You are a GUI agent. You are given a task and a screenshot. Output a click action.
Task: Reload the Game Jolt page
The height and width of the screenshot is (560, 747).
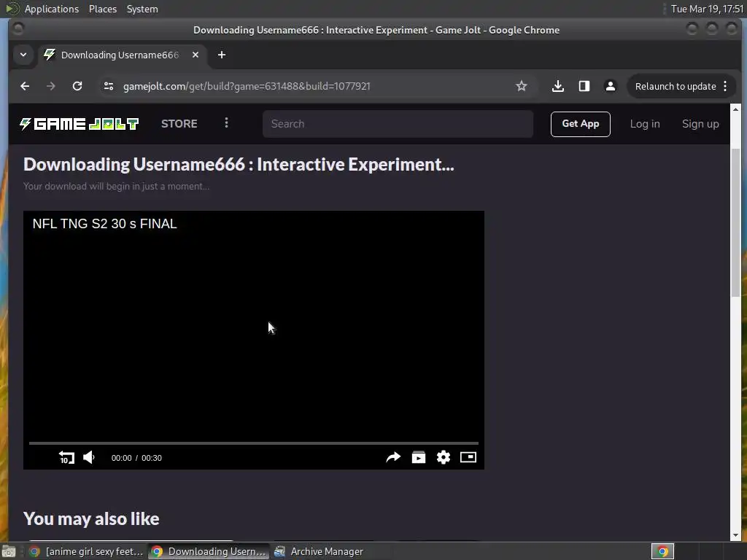click(x=77, y=86)
